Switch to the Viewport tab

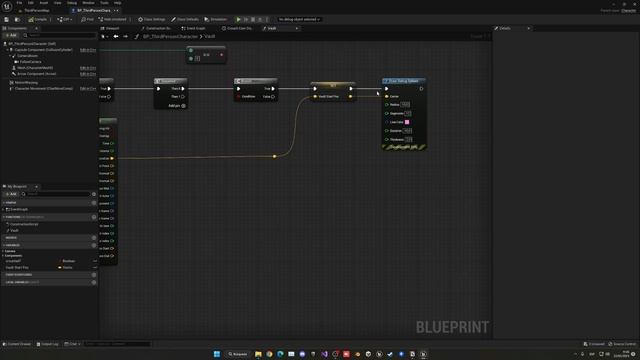coord(110,28)
